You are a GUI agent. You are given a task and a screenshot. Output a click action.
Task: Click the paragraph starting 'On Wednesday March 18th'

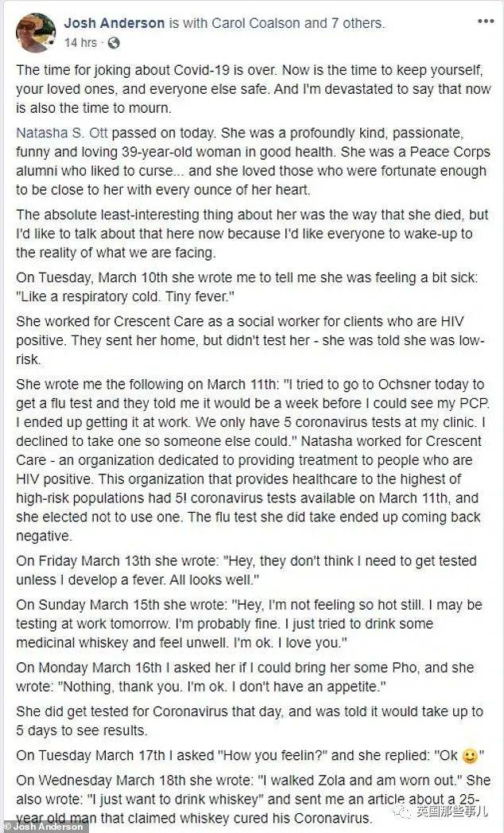(x=253, y=799)
